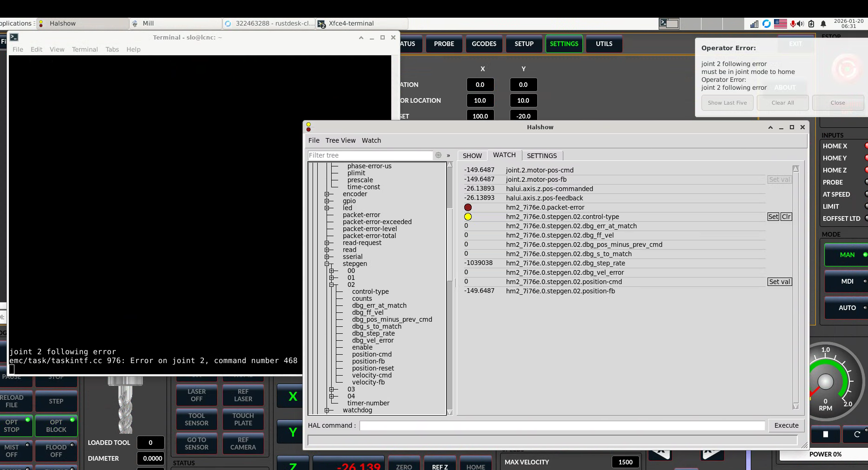Screen dimensions: 868x470
Task: Click the spindle stop square icon button
Action: coord(825,434)
